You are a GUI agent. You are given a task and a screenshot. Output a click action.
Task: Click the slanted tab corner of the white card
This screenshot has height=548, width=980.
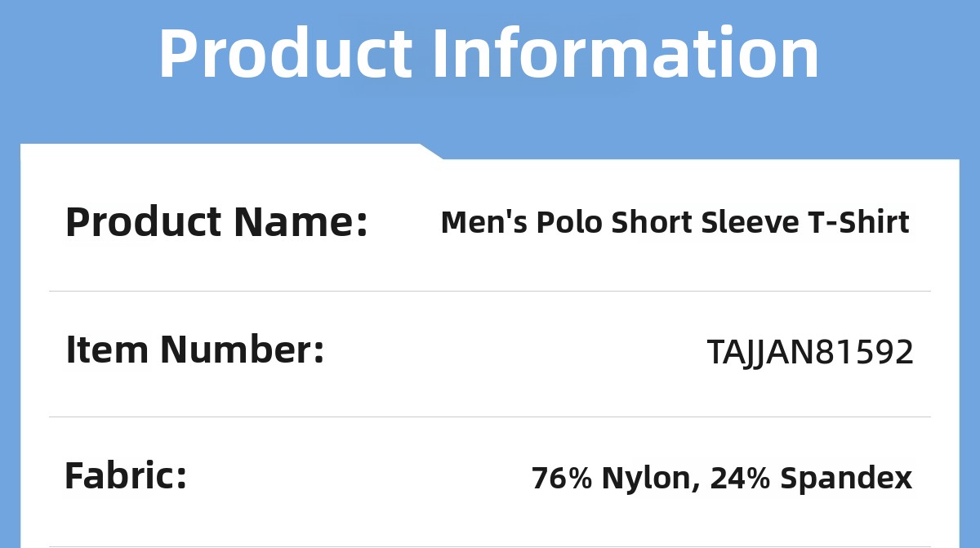click(x=431, y=151)
